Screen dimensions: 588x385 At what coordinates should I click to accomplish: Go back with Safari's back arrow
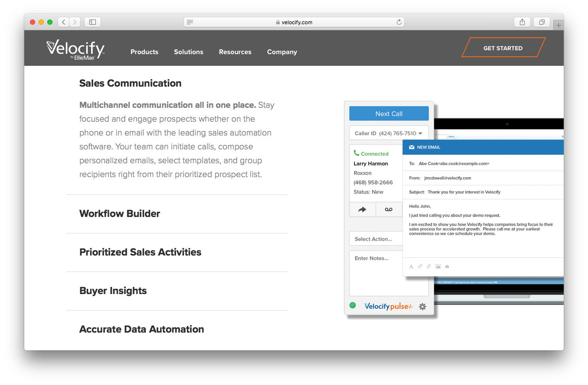64,22
